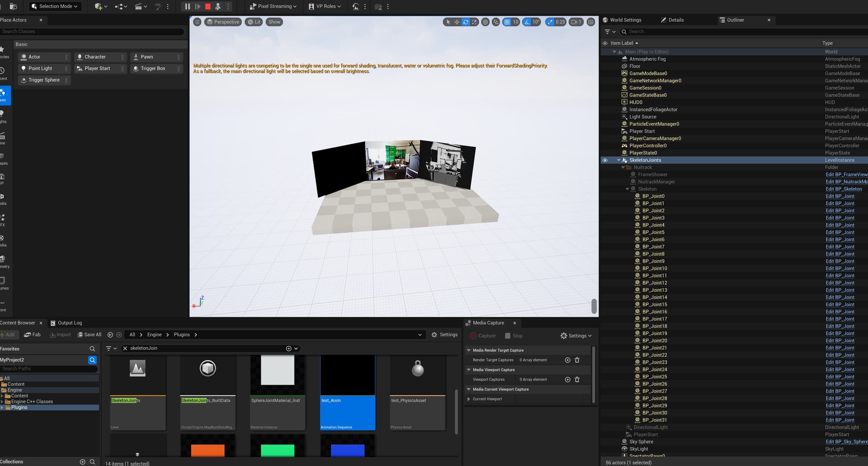This screenshot has width=868, height=466.
Task: Collapse the Skeleton tree node in Outliner
Action: coord(627,189)
